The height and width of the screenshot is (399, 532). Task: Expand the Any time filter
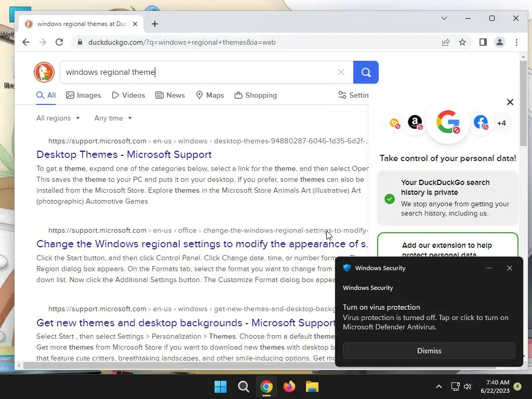[x=113, y=118]
